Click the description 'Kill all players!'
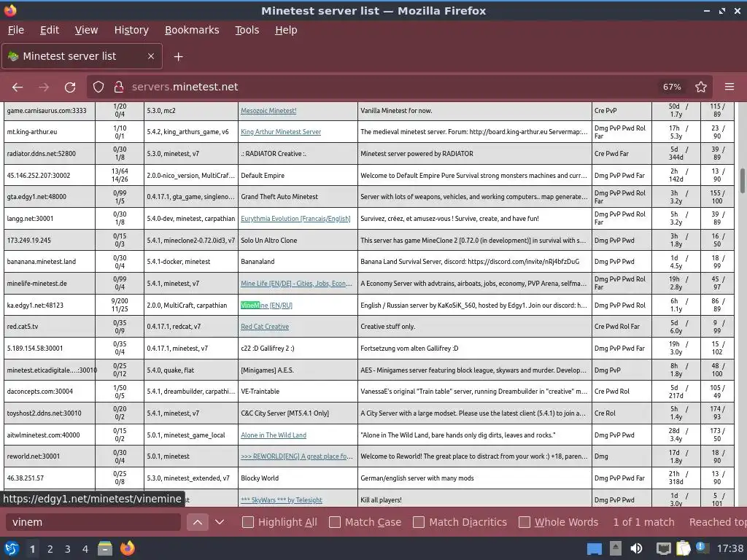Viewport: 747px width, 560px height. pos(381,500)
